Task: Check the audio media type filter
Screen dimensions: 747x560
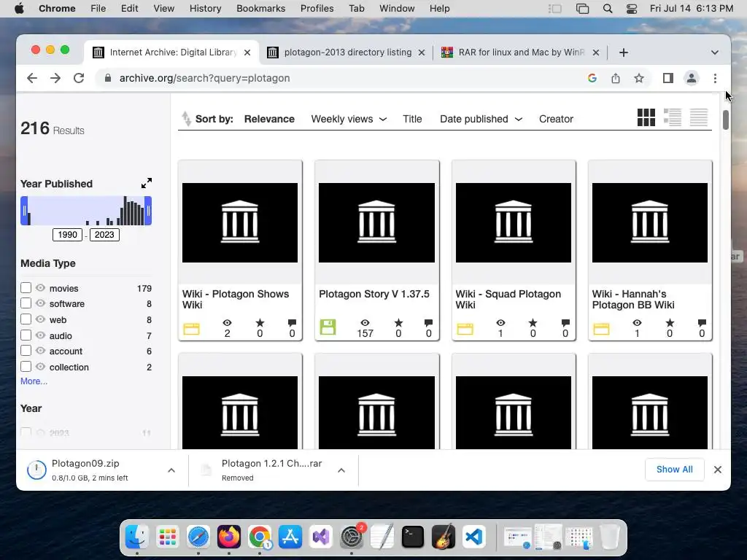Action: [26, 335]
